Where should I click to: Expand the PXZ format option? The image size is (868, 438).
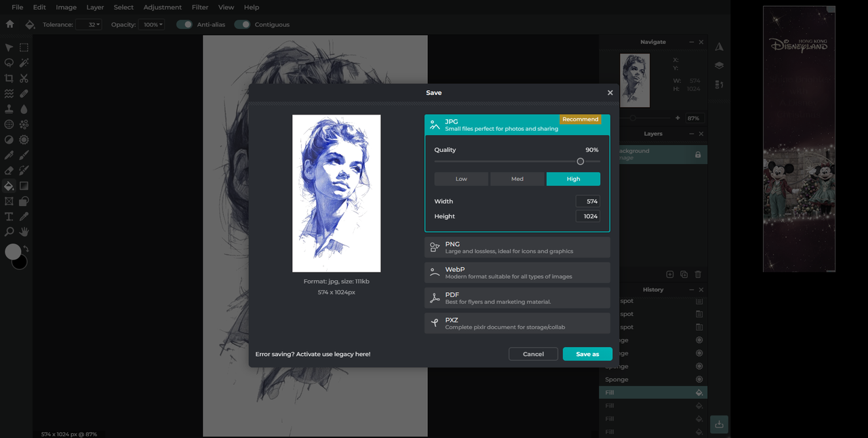(x=517, y=323)
